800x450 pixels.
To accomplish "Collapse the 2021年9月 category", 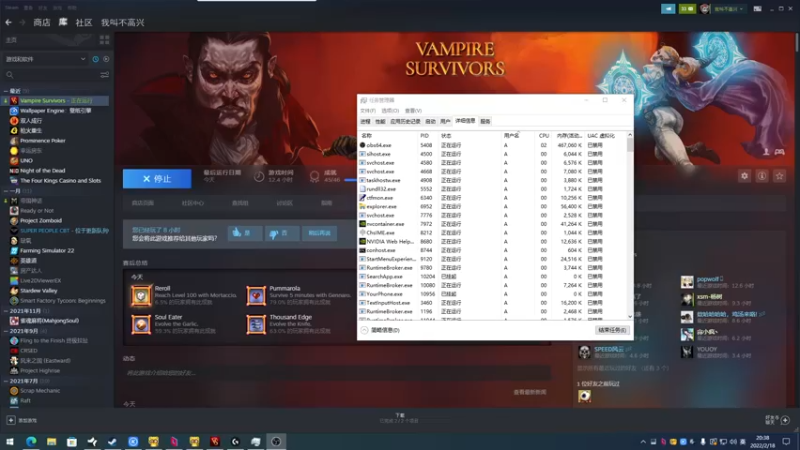I will 6,331.
